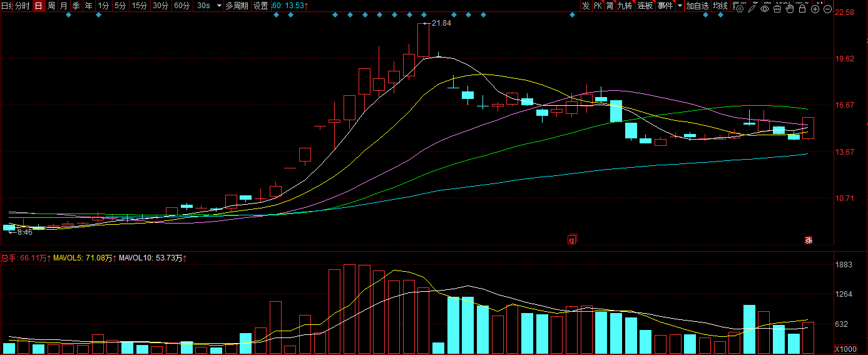Toggle the chart lock icon
The image size is (868, 355).
[x=802, y=8]
